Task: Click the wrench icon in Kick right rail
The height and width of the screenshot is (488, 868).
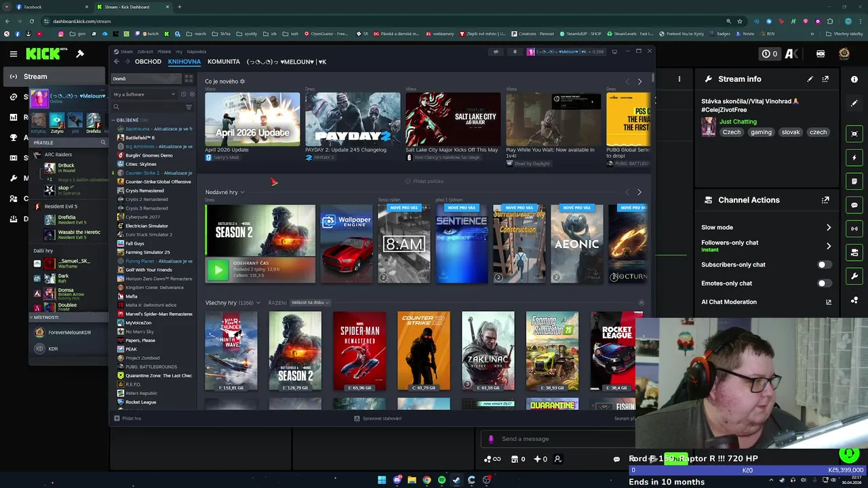Action: click(854, 276)
